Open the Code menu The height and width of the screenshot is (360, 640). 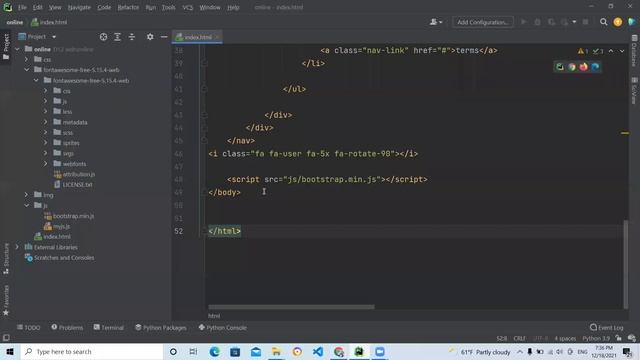click(x=104, y=7)
